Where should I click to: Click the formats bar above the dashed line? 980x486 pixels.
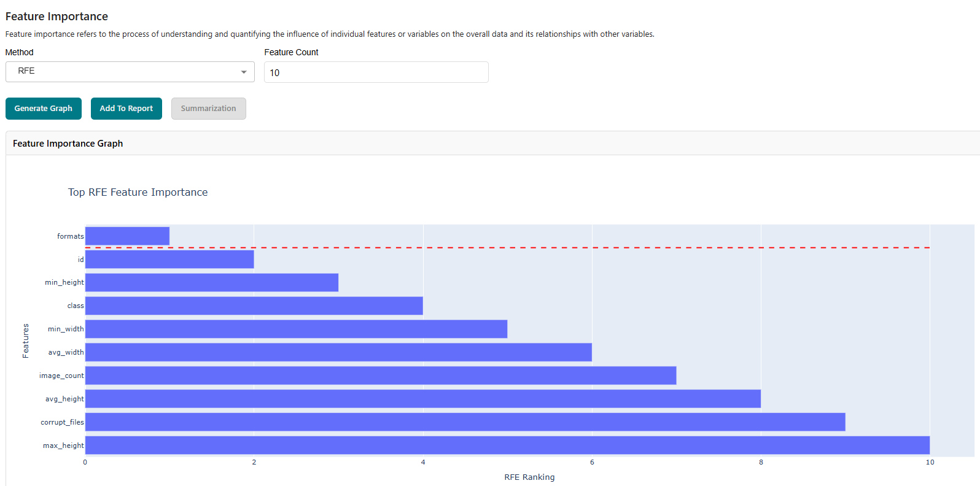pos(126,236)
